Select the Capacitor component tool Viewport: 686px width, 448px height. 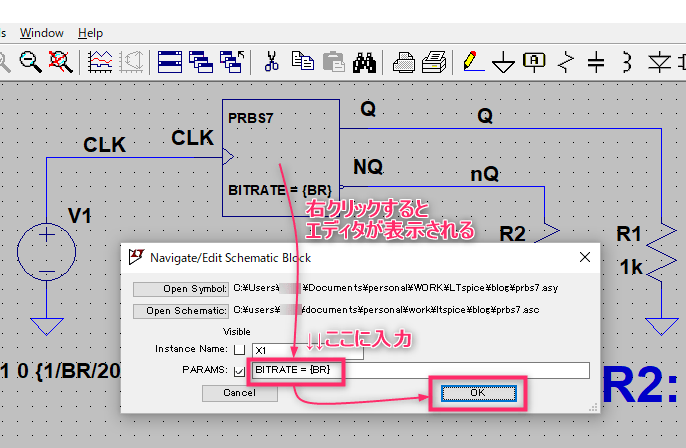tap(596, 62)
